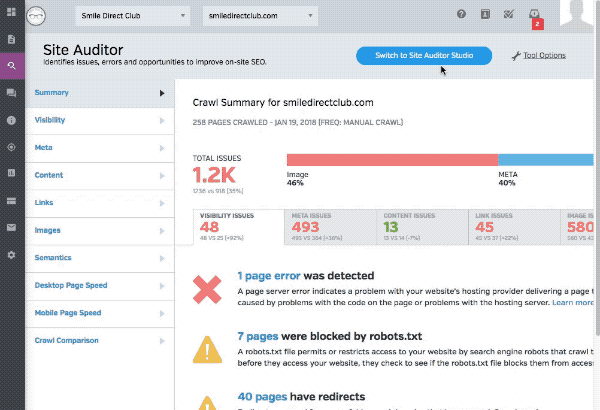Click the red Image segment of issues bar

393,160
